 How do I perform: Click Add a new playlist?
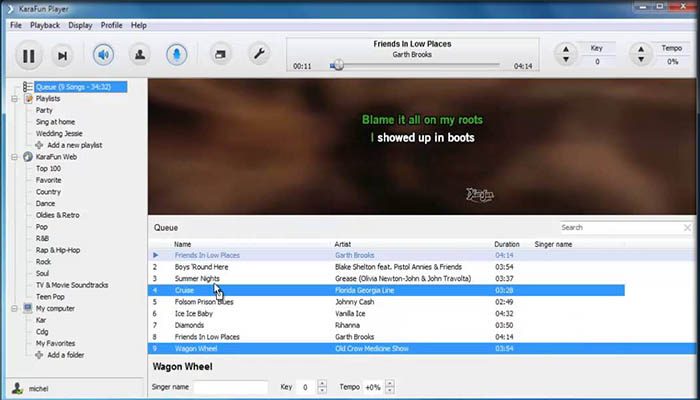tap(75, 145)
